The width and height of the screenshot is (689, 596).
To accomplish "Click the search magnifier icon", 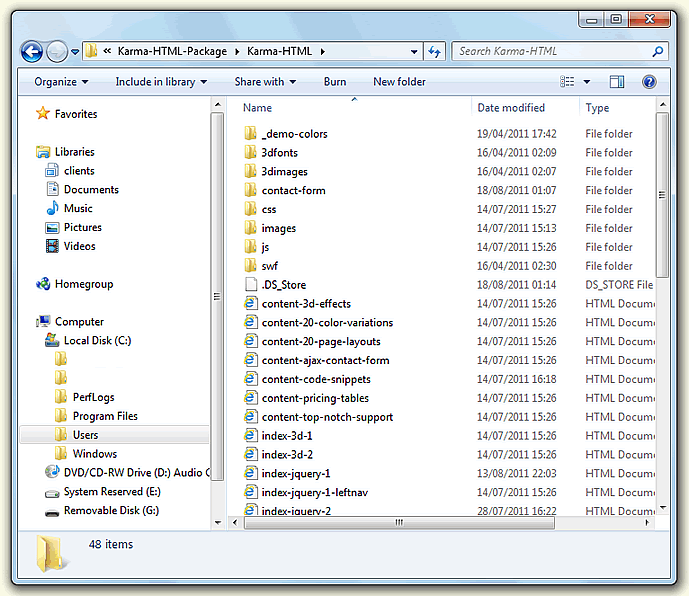I will [657, 51].
